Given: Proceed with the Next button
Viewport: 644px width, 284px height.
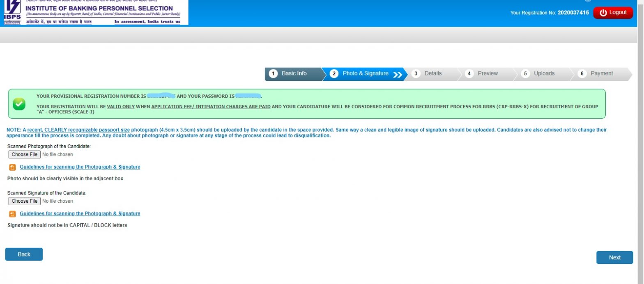Looking at the screenshot, I should (614, 258).
